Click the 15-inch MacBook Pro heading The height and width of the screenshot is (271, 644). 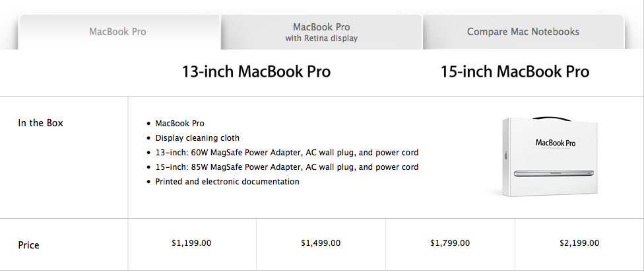coord(515,71)
